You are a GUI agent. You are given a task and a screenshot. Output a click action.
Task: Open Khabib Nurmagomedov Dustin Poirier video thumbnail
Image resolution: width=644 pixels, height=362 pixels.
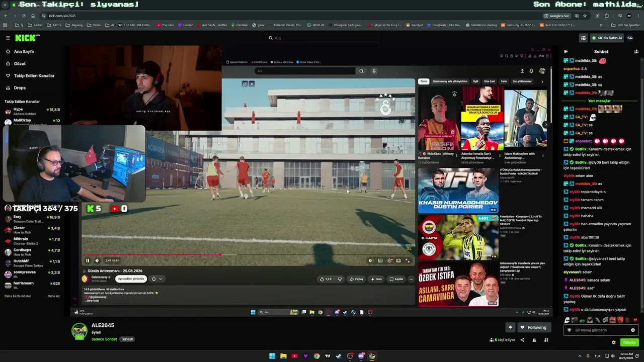tap(458, 190)
